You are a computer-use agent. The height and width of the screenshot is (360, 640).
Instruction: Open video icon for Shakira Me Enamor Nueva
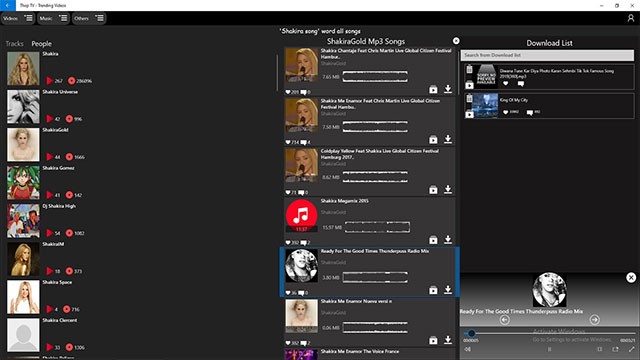click(433, 340)
